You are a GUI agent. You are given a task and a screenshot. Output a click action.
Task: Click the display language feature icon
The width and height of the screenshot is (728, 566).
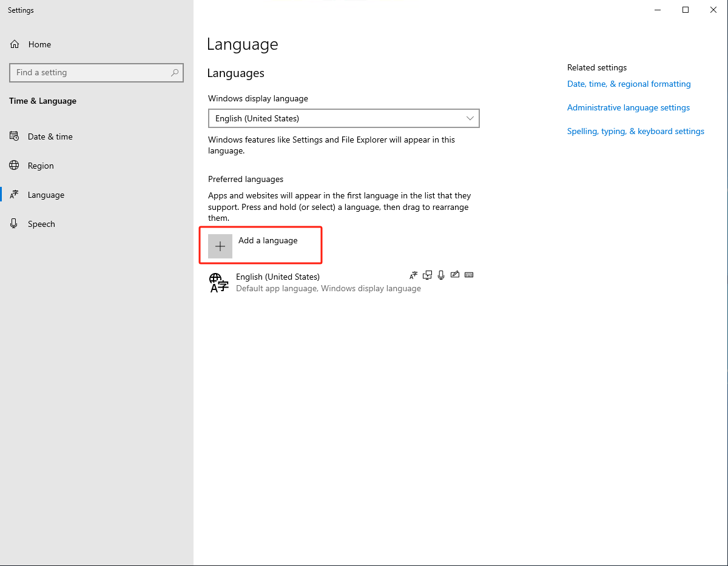[414, 275]
